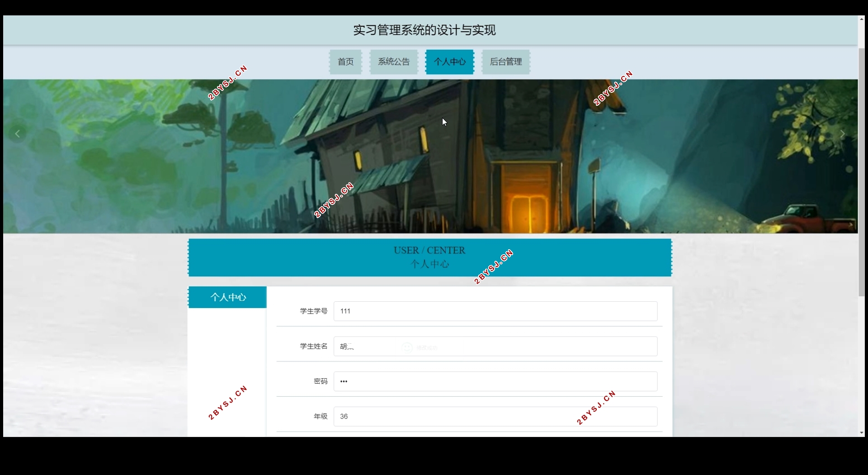The height and width of the screenshot is (475, 868).
Task: Click the scrollbar's bottom down arrow
Action: (x=862, y=433)
